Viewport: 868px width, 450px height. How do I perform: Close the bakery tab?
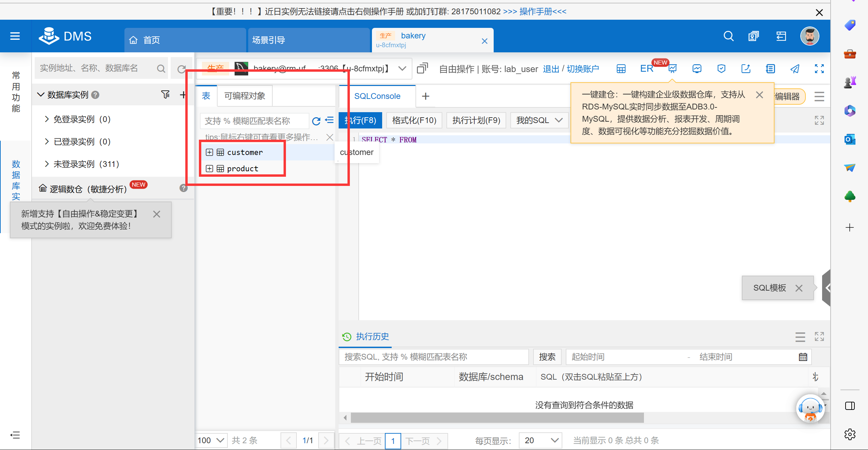484,41
